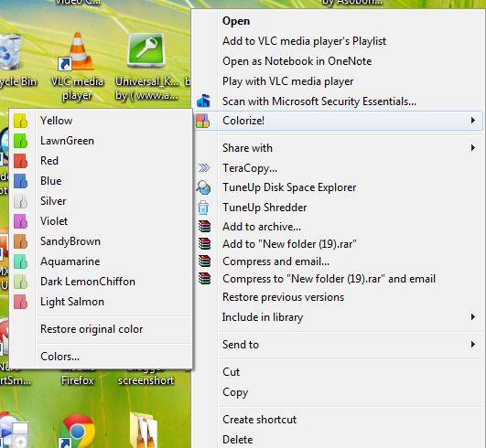Select the folder icon beside Chrome

pos(144,430)
